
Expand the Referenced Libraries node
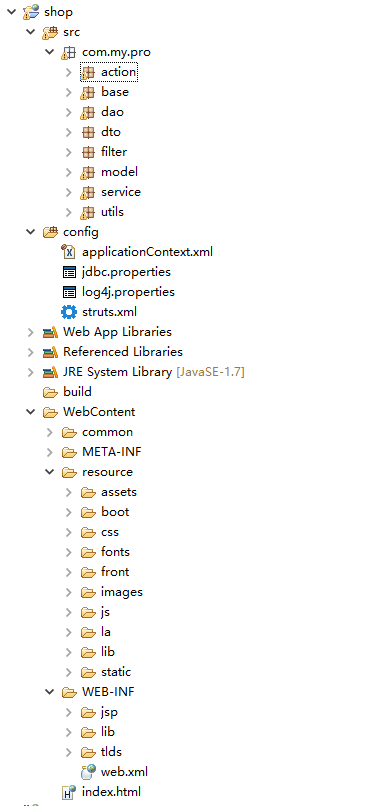tap(31, 352)
